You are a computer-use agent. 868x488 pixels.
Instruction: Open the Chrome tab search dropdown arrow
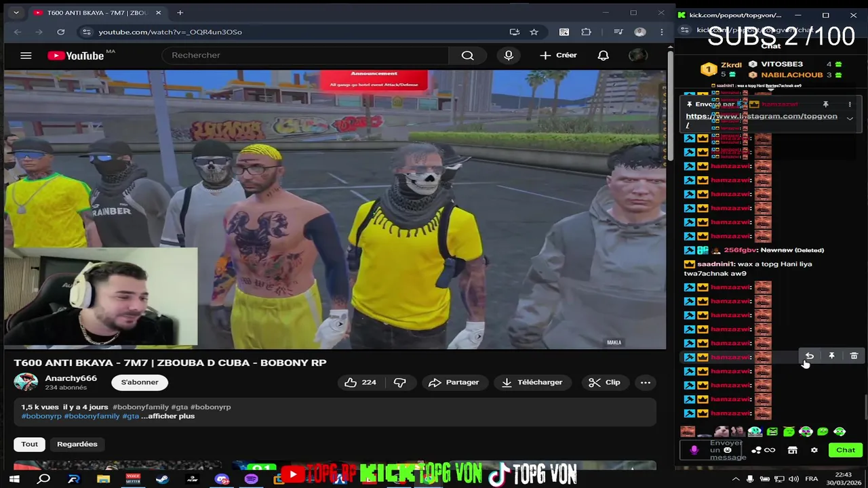point(16,13)
